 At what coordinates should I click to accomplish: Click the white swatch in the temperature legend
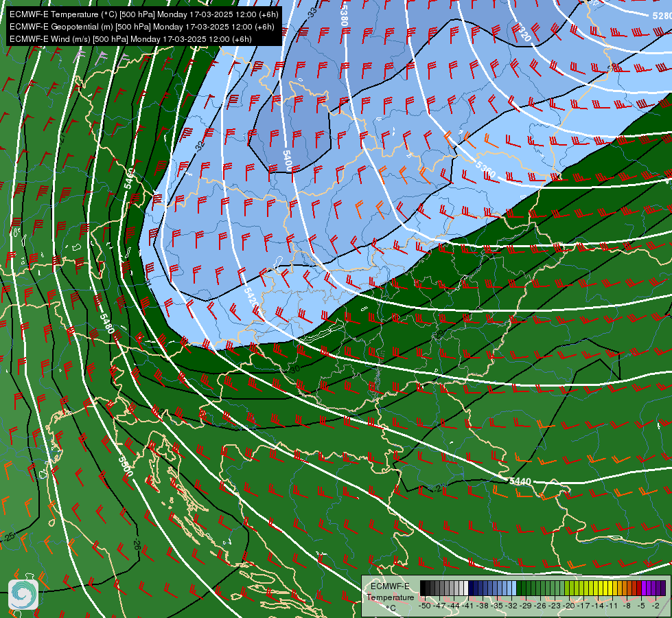coord(466,588)
